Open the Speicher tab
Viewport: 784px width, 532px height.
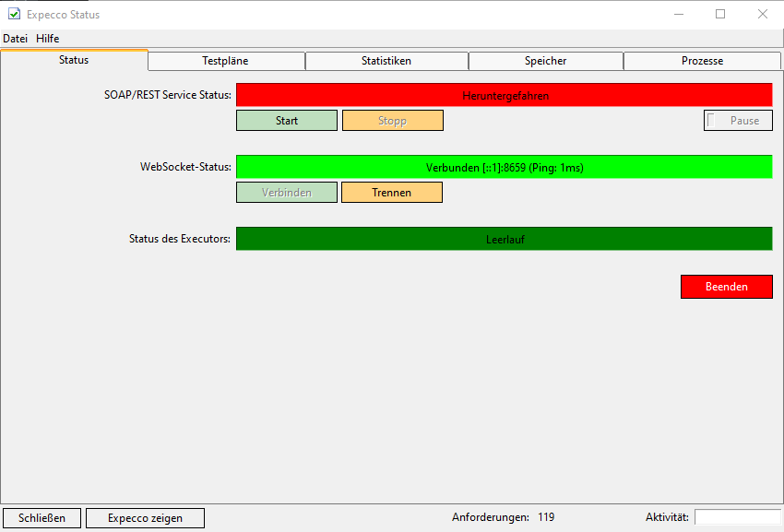pyautogui.click(x=546, y=61)
